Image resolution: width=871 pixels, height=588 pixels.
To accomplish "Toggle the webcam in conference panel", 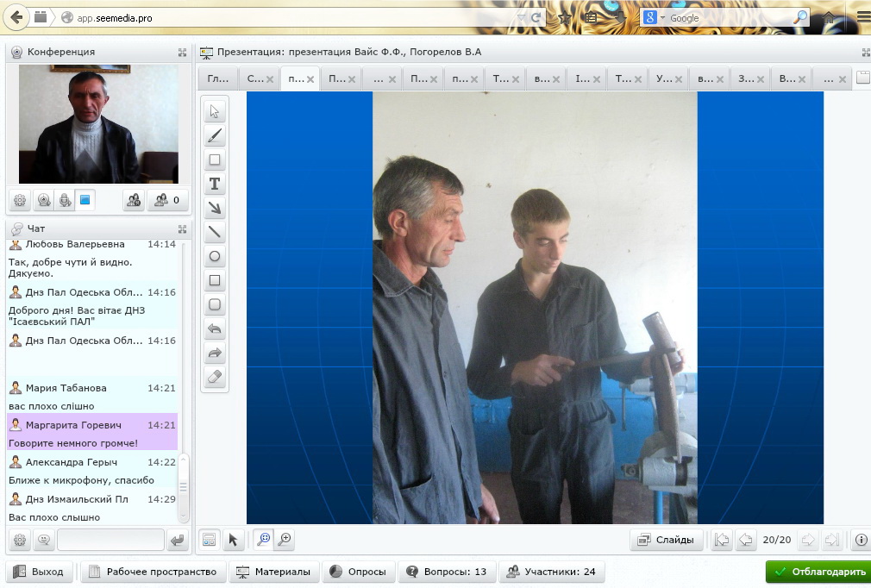I will [43, 201].
